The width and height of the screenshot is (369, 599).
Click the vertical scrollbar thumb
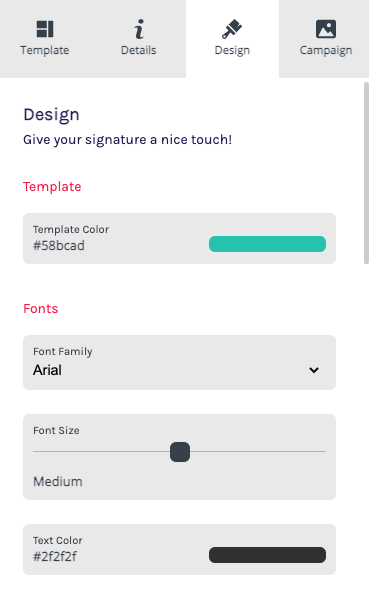[x=366, y=173]
